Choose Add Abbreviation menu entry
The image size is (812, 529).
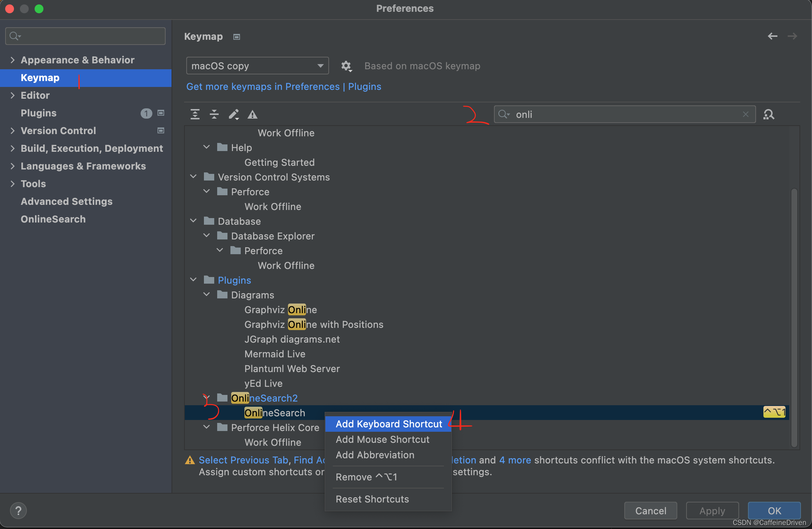tap(388, 455)
